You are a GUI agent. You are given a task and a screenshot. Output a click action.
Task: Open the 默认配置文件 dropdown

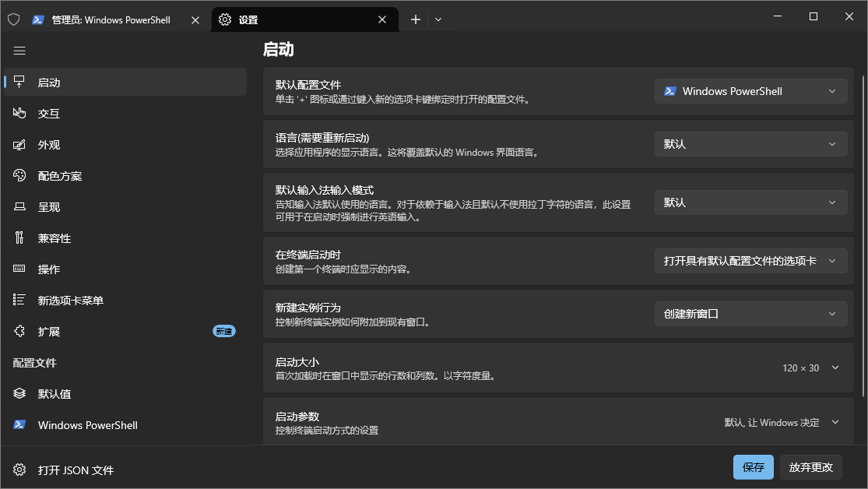click(750, 91)
